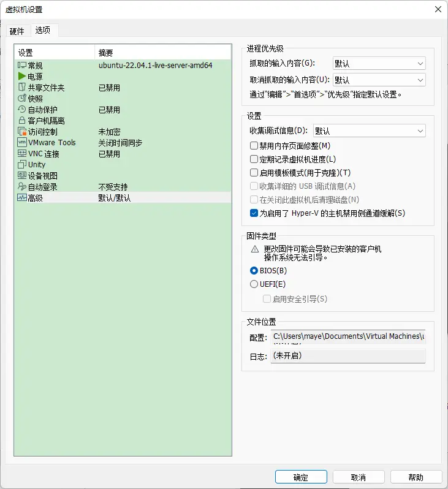Click the firmware warning triangle icon
448x489 pixels.
255,249
